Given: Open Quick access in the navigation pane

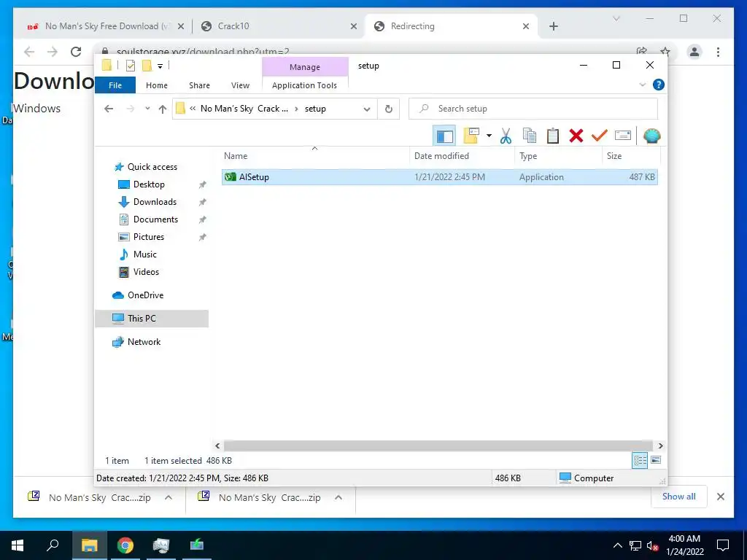Looking at the screenshot, I should (x=152, y=167).
